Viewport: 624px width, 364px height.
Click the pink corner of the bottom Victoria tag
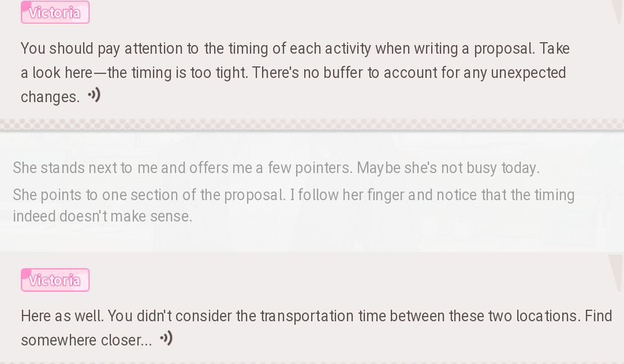[26, 274]
